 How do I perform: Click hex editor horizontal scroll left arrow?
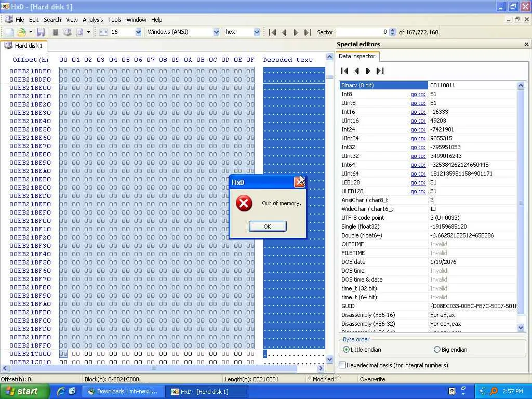click(x=5, y=368)
